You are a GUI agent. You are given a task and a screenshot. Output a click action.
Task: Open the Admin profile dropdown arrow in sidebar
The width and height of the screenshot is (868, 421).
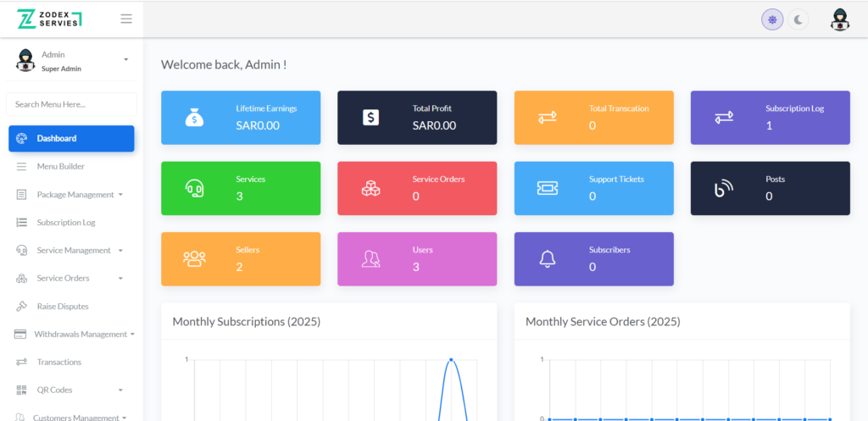tap(125, 59)
